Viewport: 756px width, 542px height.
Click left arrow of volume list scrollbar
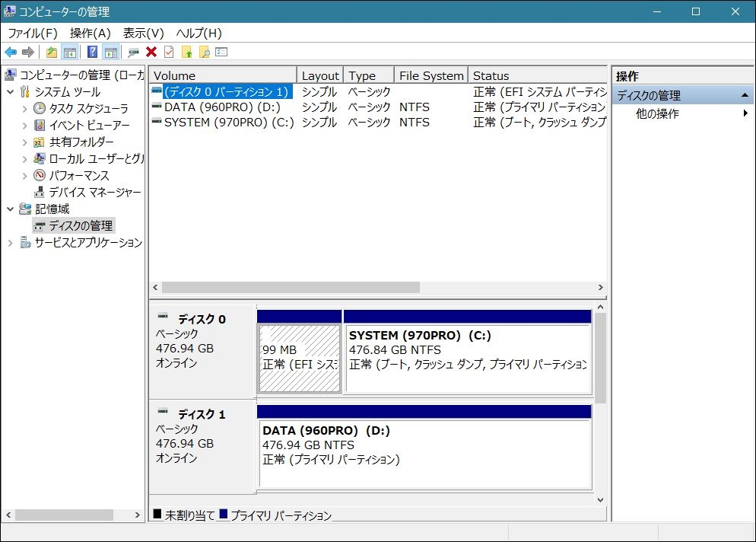(x=155, y=288)
